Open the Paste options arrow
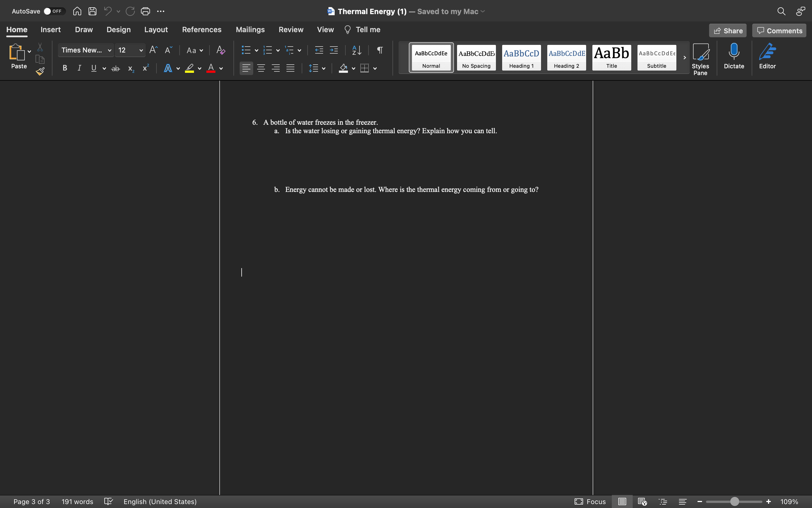The image size is (812, 508). pos(29,51)
